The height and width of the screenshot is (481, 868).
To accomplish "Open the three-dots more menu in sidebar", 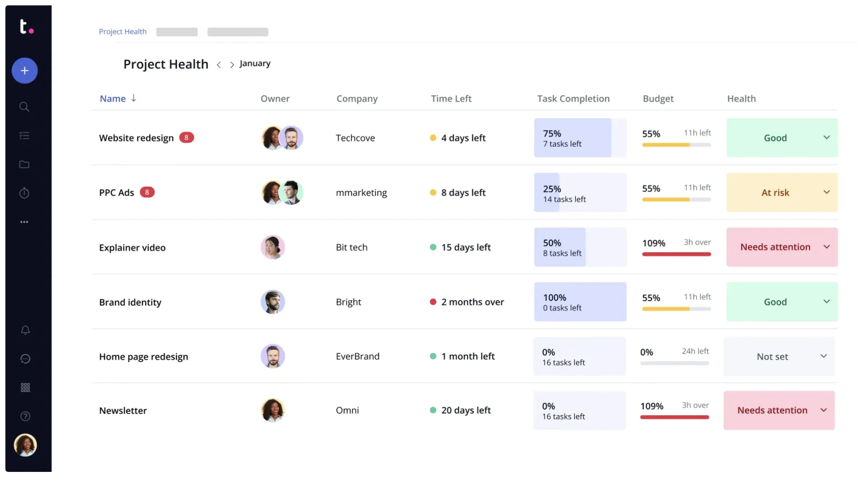I will (24, 222).
